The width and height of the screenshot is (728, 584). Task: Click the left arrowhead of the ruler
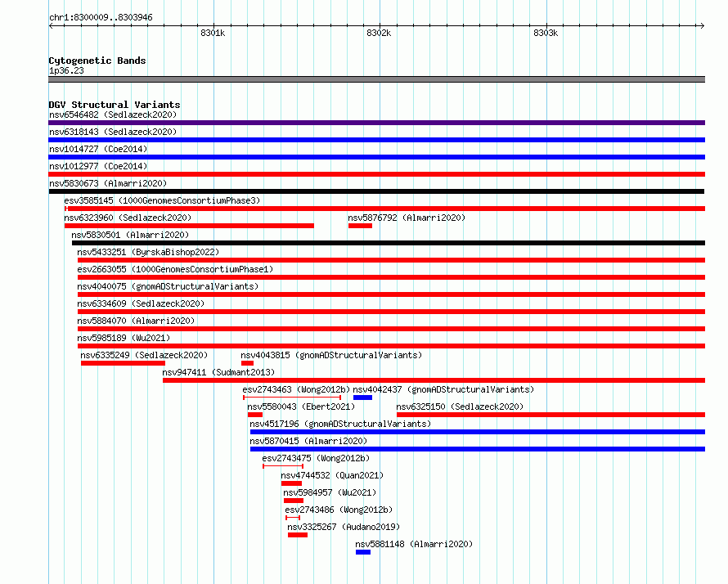(x=51, y=25)
